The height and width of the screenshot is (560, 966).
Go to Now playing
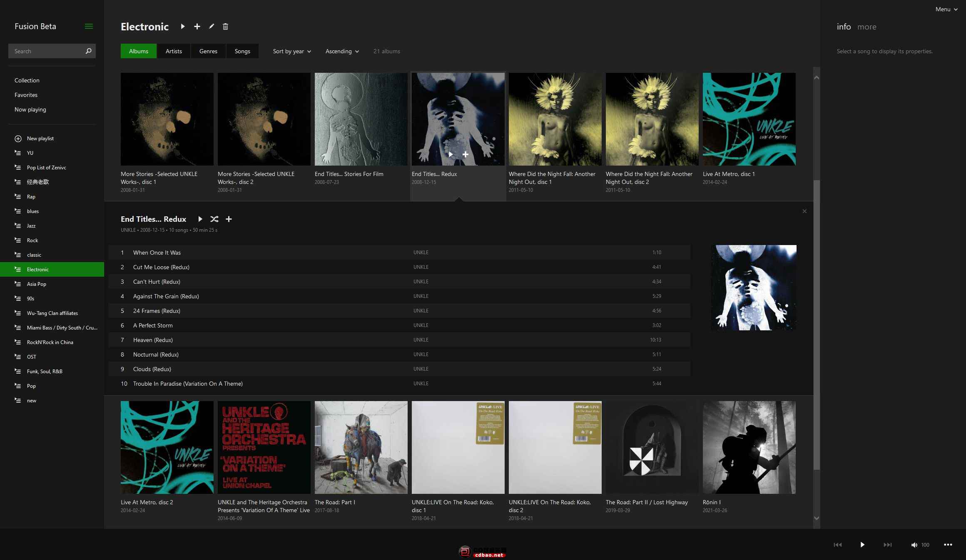click(30, 109)
